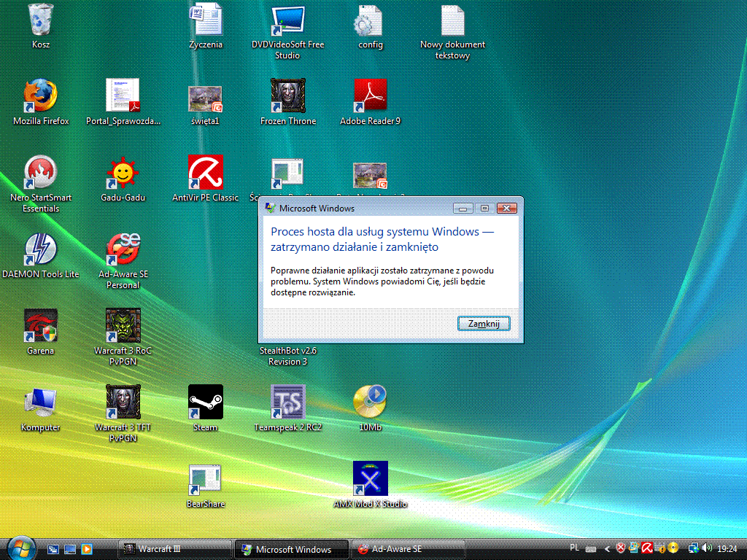This screenshot has height=560, width=747.
Task: Click the volume speaker tray icon
Action: pos(707,548)
